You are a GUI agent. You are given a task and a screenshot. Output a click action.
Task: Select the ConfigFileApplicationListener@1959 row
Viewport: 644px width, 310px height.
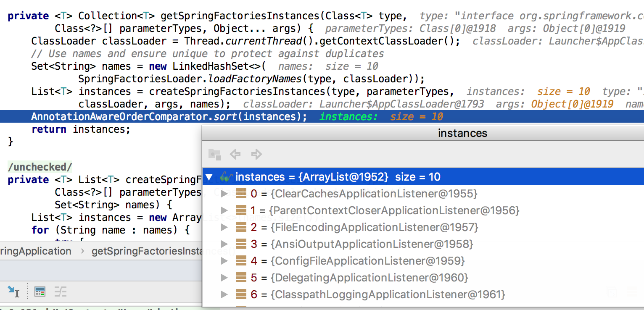423,261
